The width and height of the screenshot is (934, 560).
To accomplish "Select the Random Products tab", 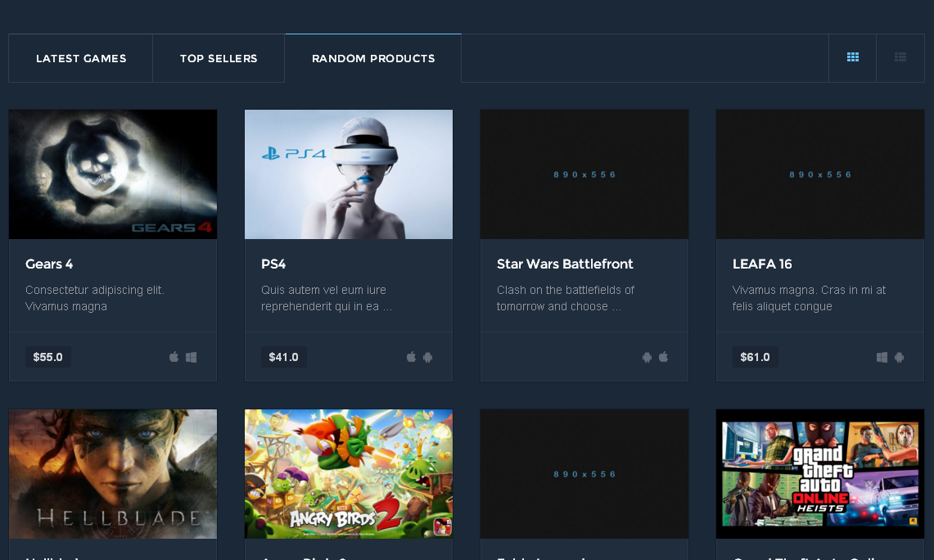I will 373,58.
